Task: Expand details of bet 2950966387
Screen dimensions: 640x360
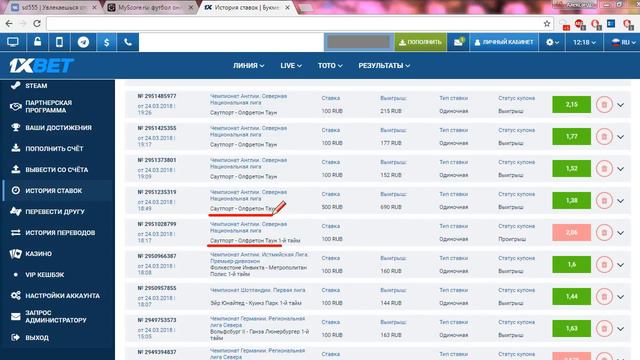Action: [x=620, y=265]
